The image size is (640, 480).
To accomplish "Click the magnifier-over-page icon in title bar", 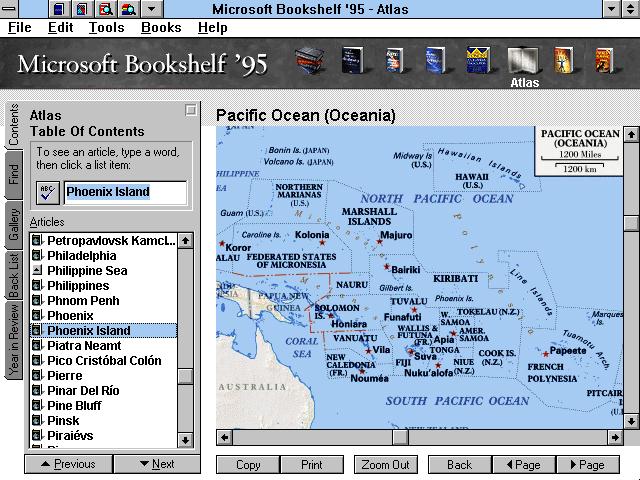I will click(x=105, y=9).
